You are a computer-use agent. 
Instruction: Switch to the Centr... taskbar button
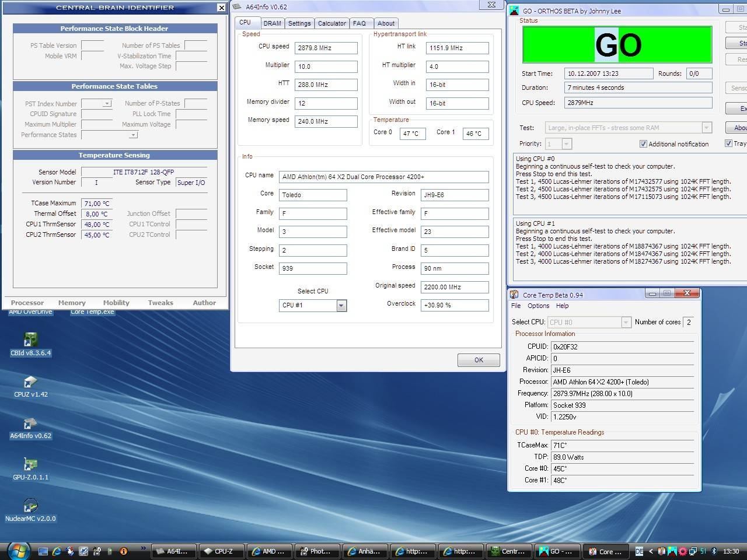click(509, 551)
